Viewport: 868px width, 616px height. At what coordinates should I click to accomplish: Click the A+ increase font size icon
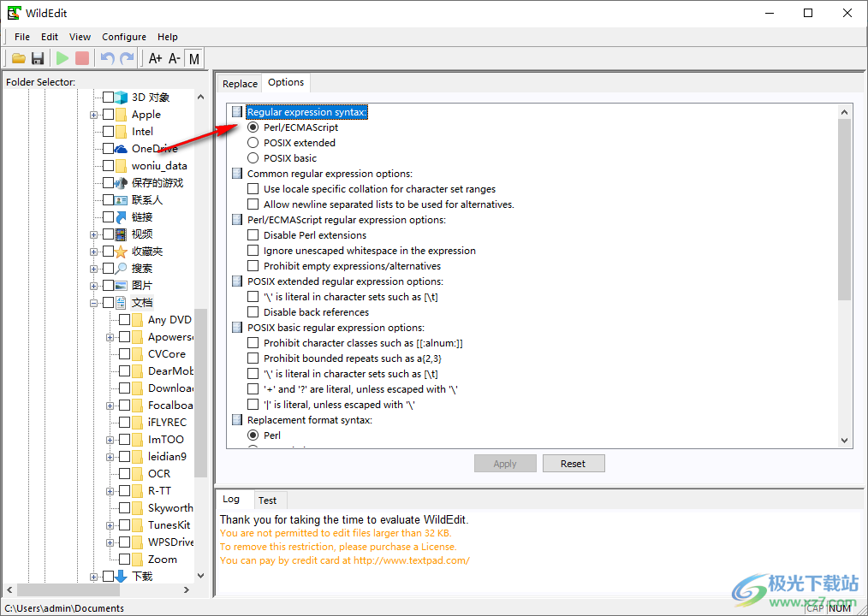tap(155, 58)
